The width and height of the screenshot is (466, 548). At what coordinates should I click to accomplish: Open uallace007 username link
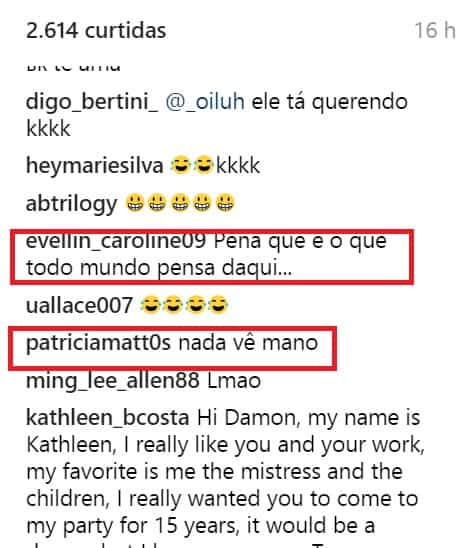click(79, 305)
